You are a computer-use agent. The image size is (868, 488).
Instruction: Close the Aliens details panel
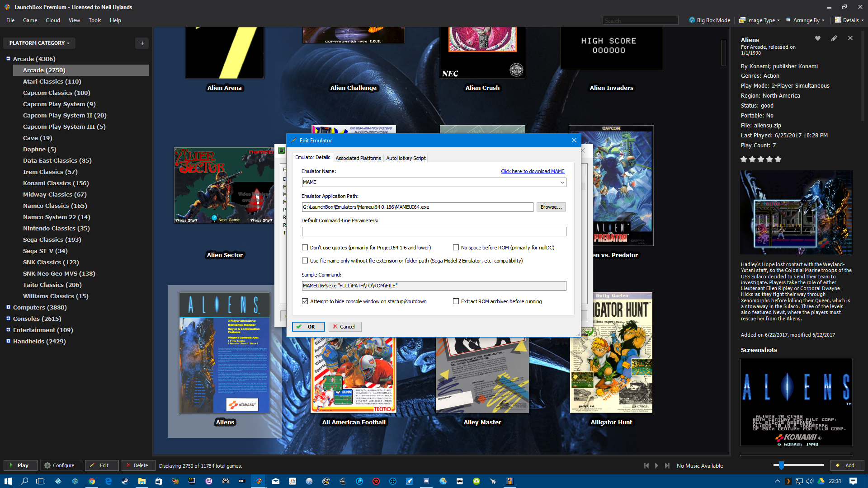(850, 38)
